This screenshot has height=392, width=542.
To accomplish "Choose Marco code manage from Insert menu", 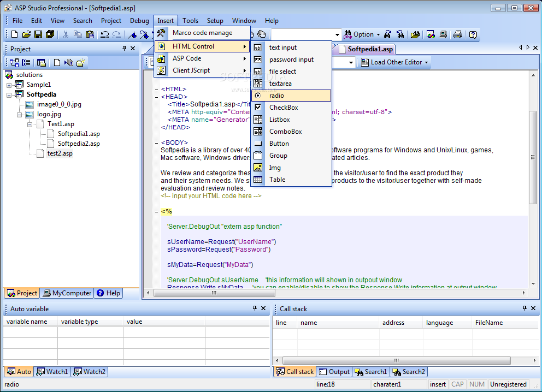I will [x=202, y=33].
